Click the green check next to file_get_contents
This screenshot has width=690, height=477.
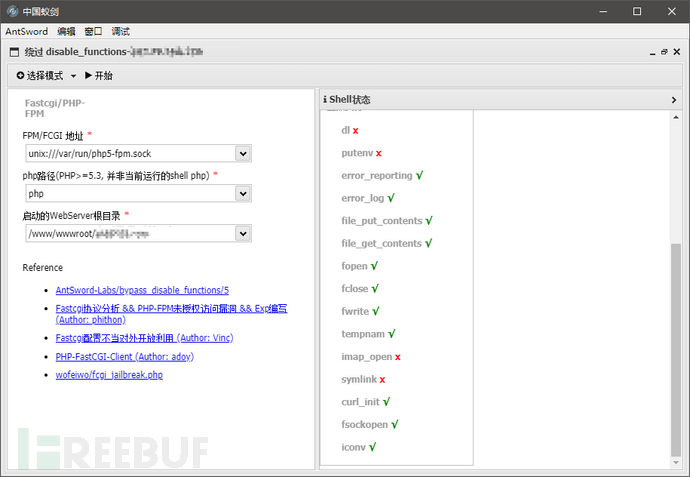(x=429, y=243)
